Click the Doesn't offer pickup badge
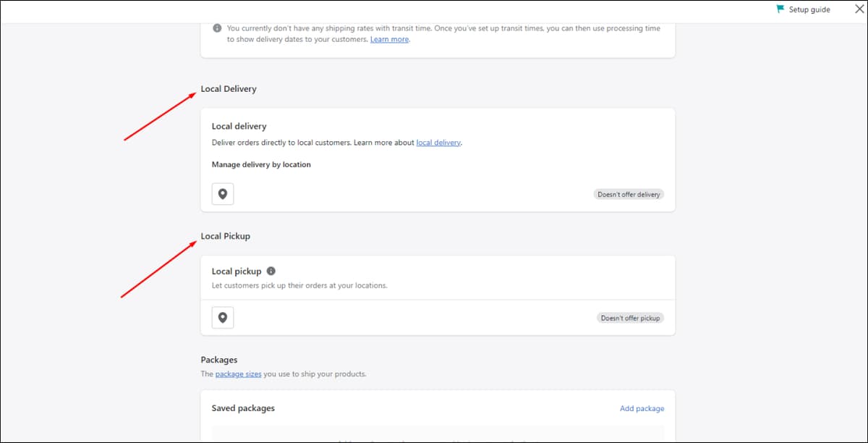 click(631, 318)
